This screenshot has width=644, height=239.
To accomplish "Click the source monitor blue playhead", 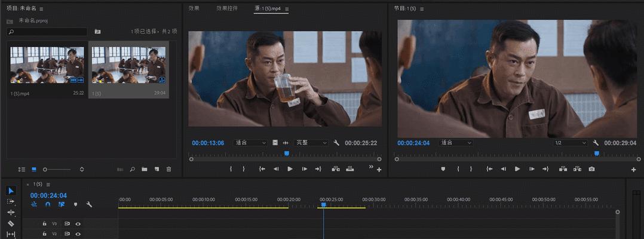I will point(287,153).
